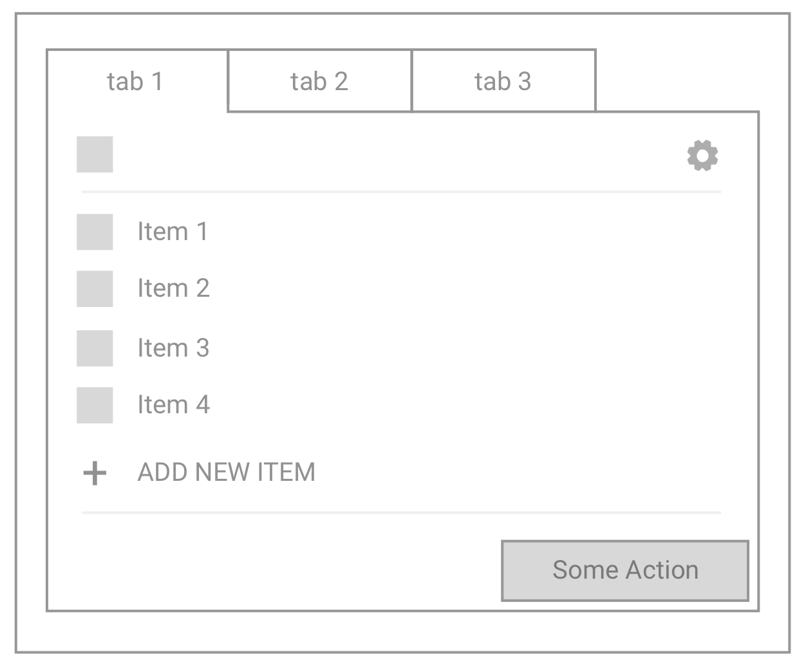Click the Item 1 label
Viewport: 806px width, 672px height.
coord(173,232)
